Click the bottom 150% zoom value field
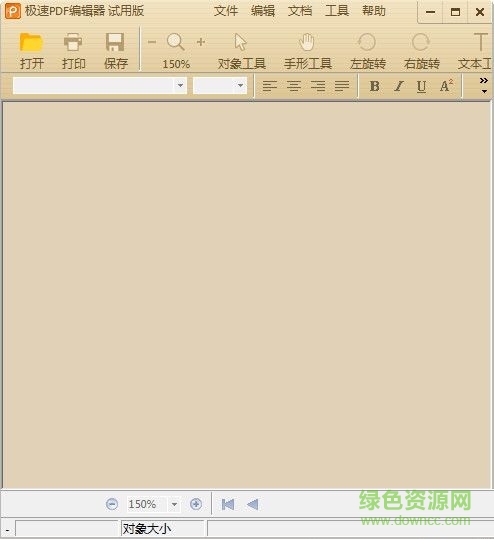This screenshot has width=494, height=539. [x=147, y=505]
